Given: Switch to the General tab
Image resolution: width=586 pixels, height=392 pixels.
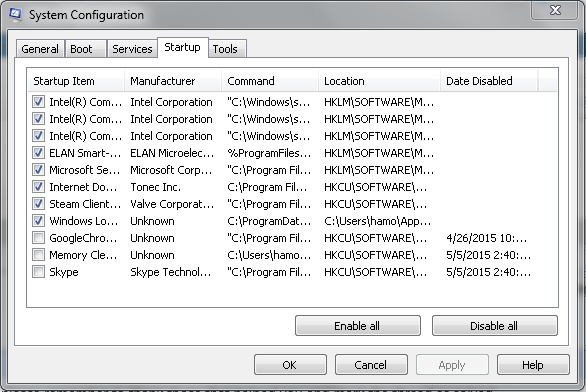Looking at the screenshot, I should pos(40,49).
